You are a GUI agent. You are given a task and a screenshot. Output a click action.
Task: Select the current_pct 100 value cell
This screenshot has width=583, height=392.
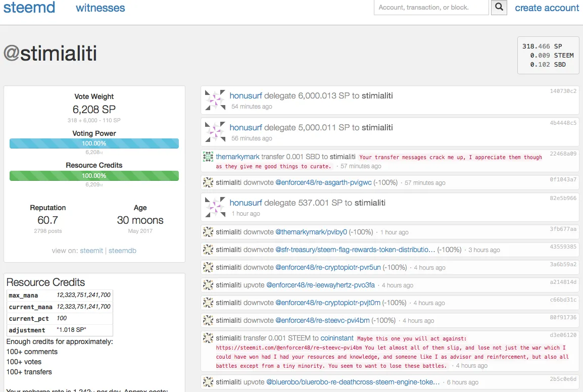(84, 318)
